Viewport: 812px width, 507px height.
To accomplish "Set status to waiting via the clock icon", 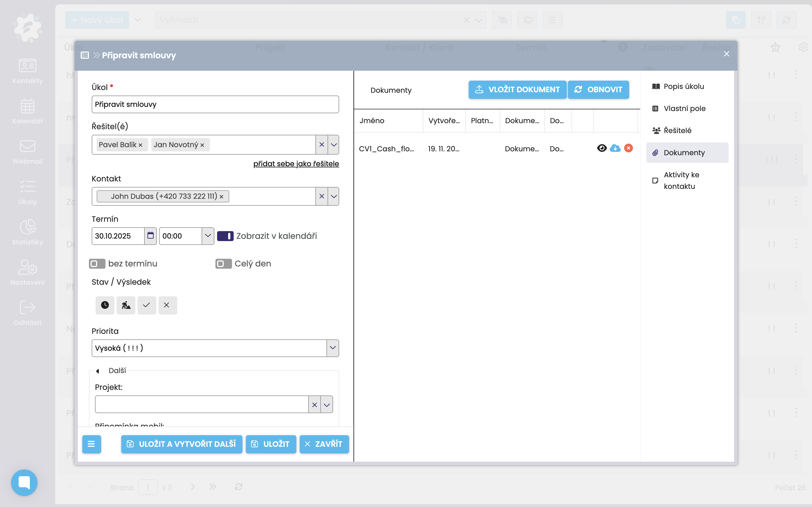I will point(105,305).
